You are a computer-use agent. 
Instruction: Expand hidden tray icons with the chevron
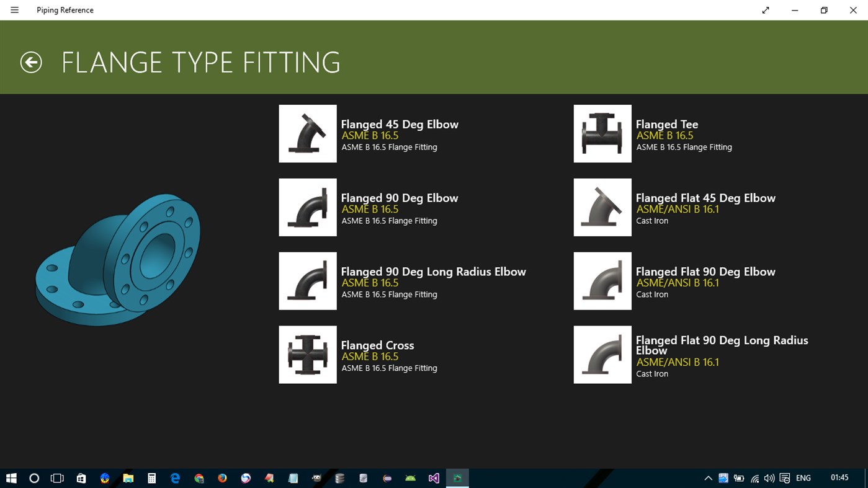click(x=708, y=477)
